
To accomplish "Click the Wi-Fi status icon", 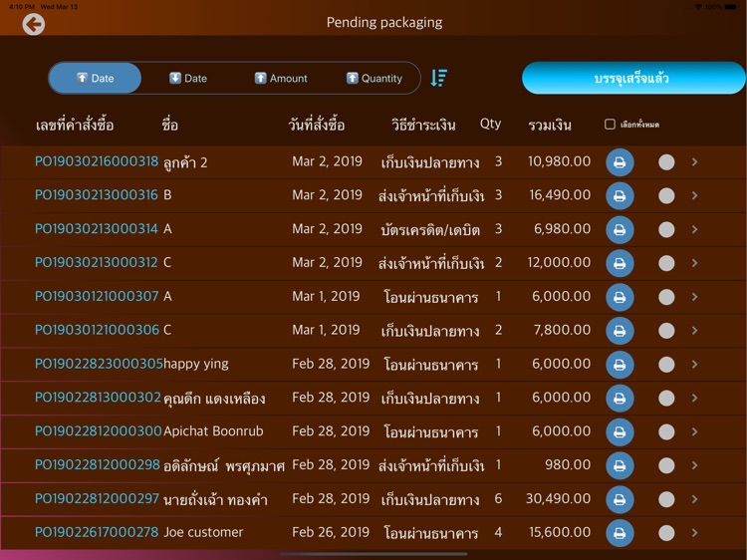I will pos(698,7).
